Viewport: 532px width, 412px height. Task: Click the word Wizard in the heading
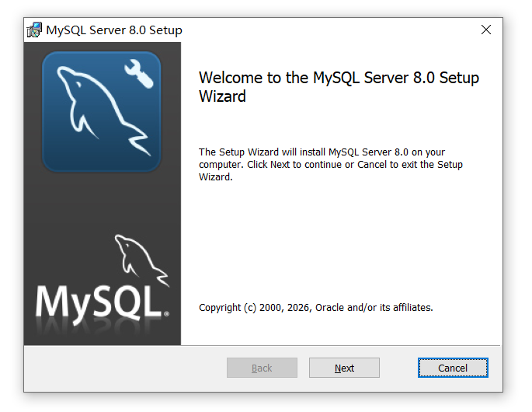tap(222, 96)
